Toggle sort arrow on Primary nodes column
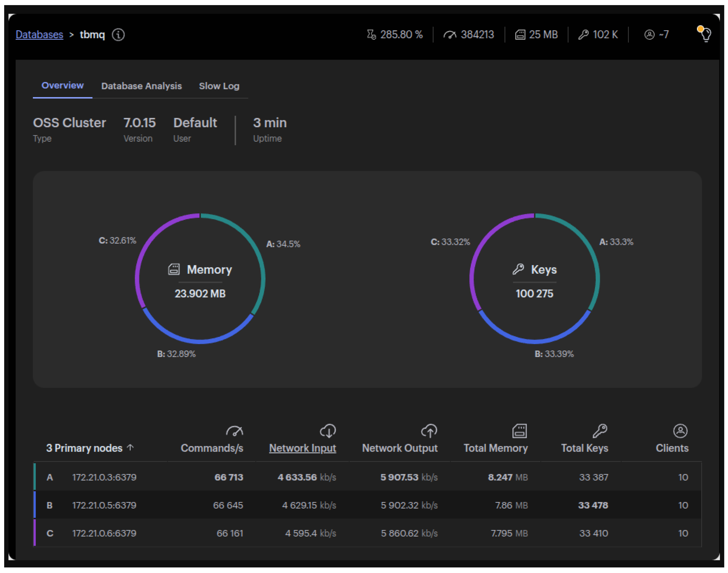This screenshot has height=573, width=728. coord(130,447)
